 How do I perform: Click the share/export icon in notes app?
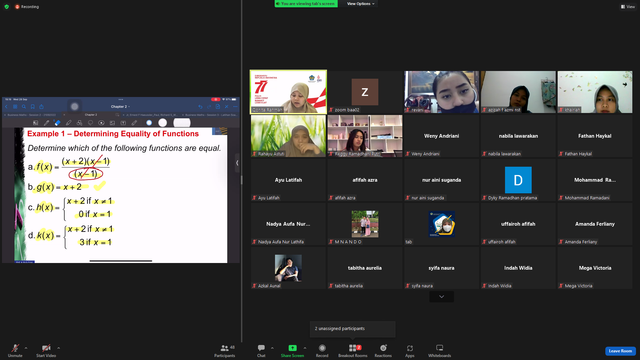tap(41, 107)
